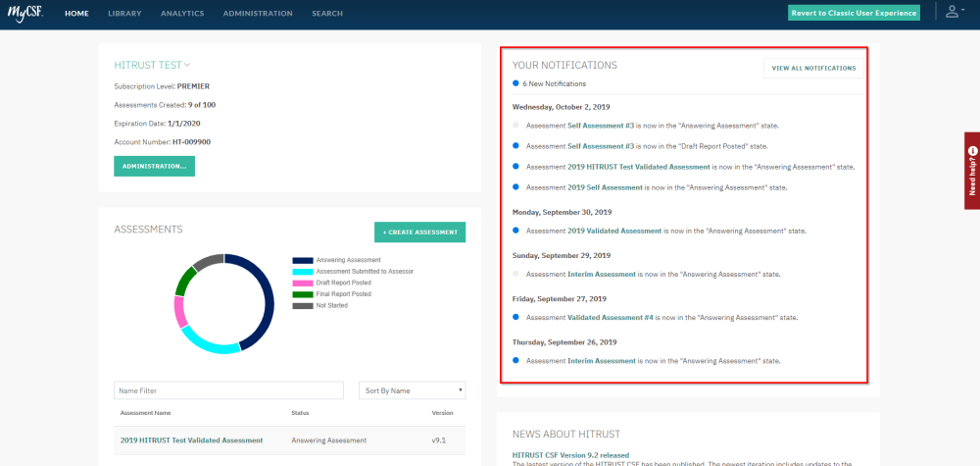Open 2019 HITRUST Test Validated Assessment in the table
This screenshot has width=980, height=466.
(191, 440)
